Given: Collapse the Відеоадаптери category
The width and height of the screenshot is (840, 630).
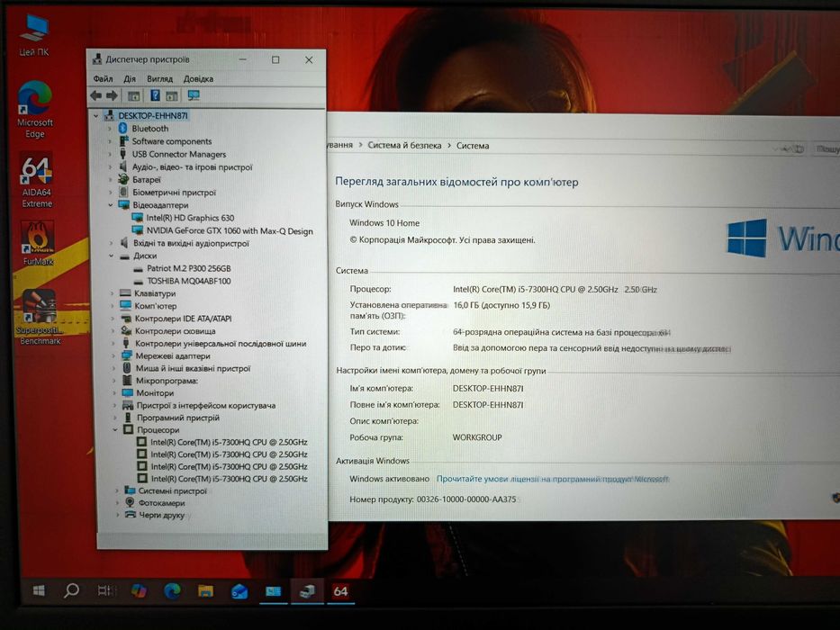Looking at the screenshot, I should click(111, 205).
